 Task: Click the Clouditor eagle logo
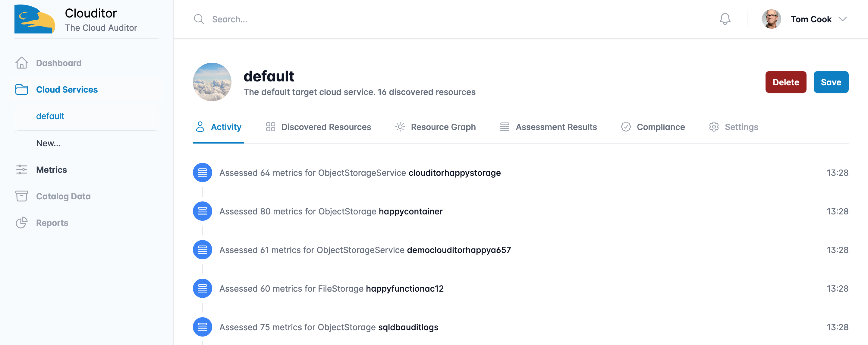[35, 19]
